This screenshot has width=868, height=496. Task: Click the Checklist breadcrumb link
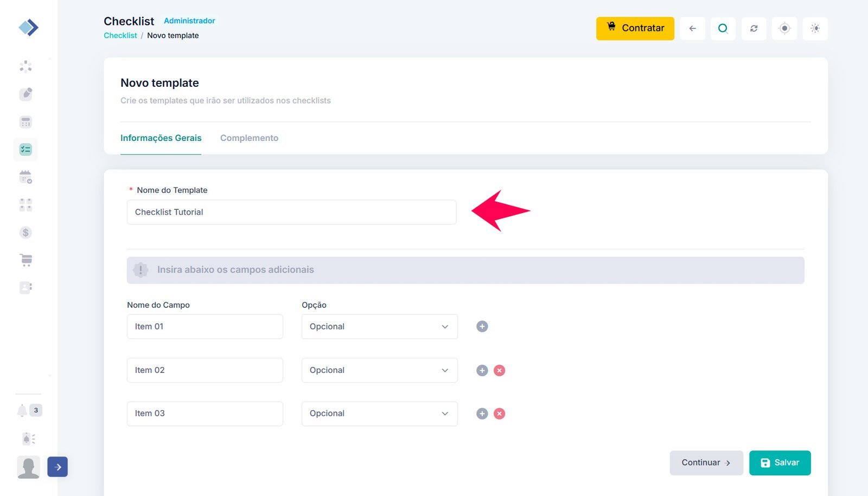[120, 35]
